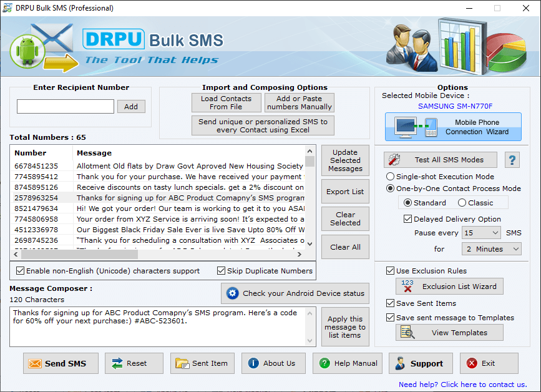541x392 pixels.
Task: Click the list scroll left arrow
Action: click(16, 254)
